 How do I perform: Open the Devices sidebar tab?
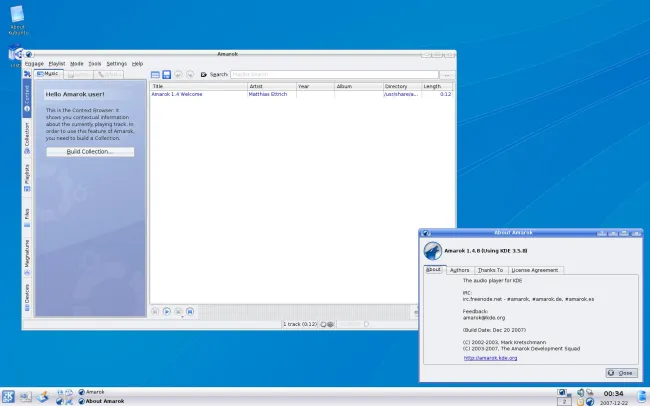click(x=27, y=297)
